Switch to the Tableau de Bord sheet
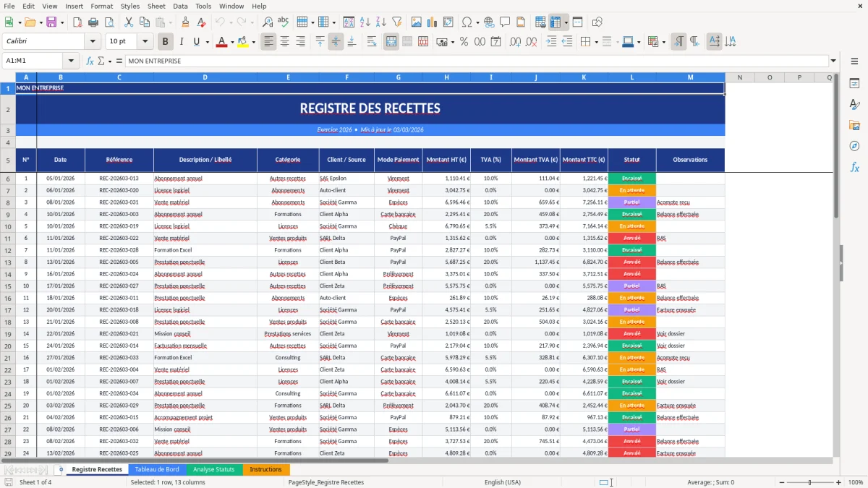 click(x=157, y=468)
